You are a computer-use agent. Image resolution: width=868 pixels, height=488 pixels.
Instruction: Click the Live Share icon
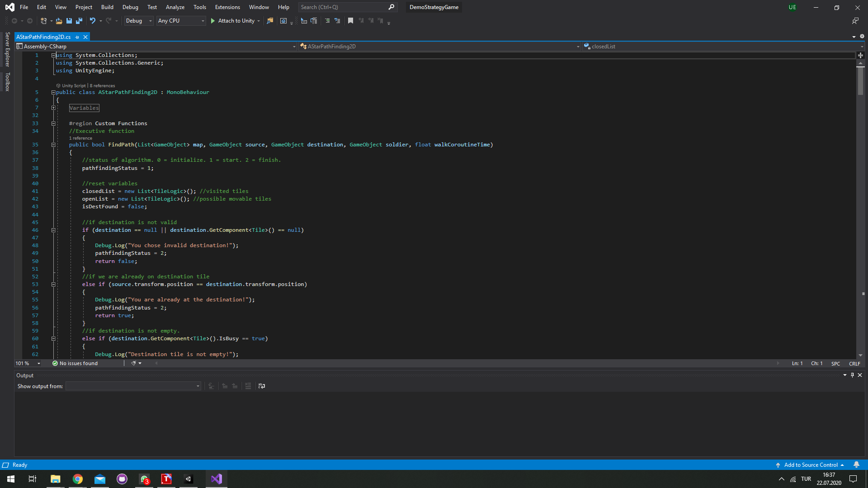(855, 21)
